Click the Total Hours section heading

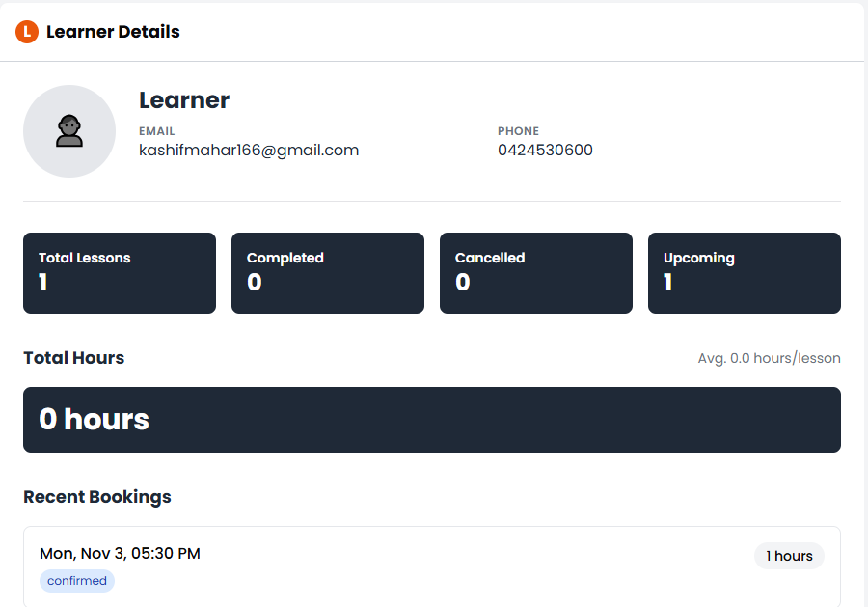pos(74,358)
